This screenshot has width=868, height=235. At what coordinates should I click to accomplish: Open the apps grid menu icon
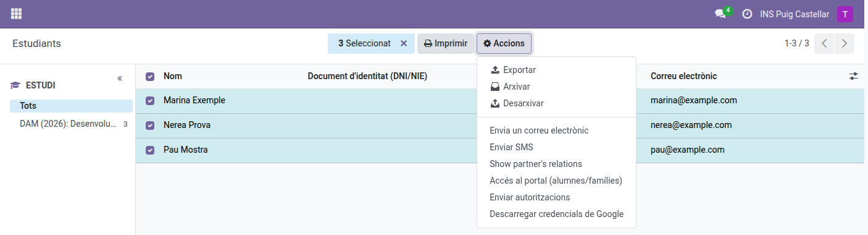[x=16, y=14]
